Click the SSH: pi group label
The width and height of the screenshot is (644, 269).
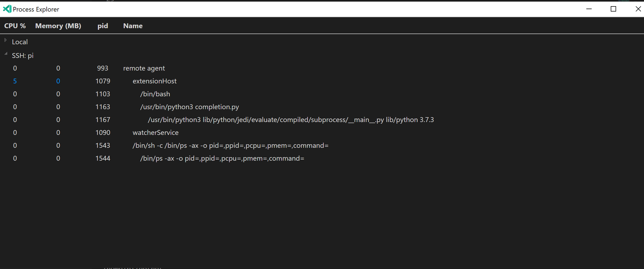pyautogui.click(x=23, y=56)
